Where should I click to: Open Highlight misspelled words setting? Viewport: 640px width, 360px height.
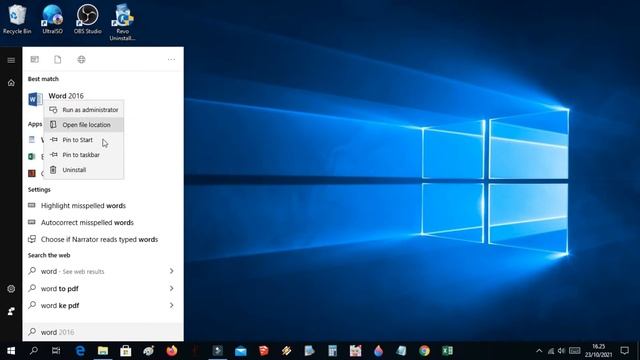(x=103, y=206)
